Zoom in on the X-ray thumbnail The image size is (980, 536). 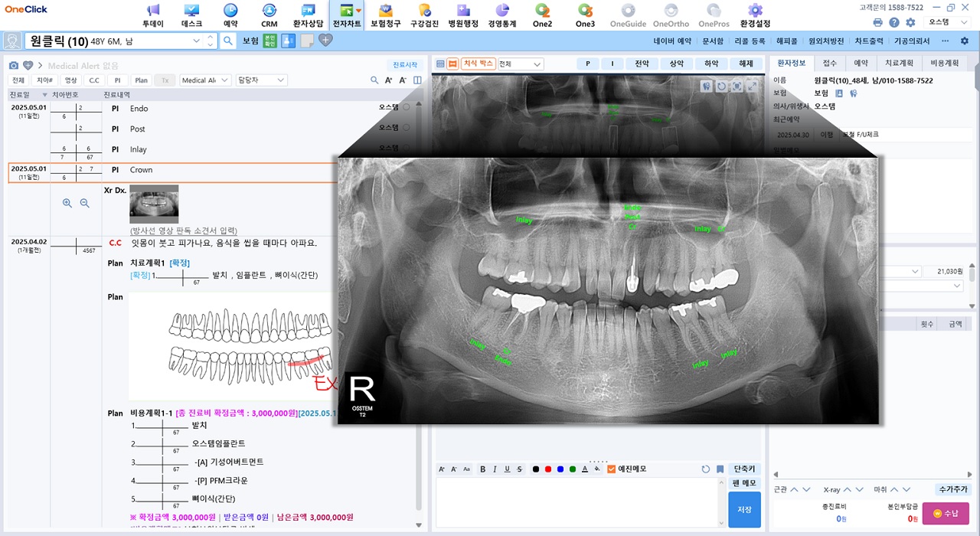coord(67,203)
